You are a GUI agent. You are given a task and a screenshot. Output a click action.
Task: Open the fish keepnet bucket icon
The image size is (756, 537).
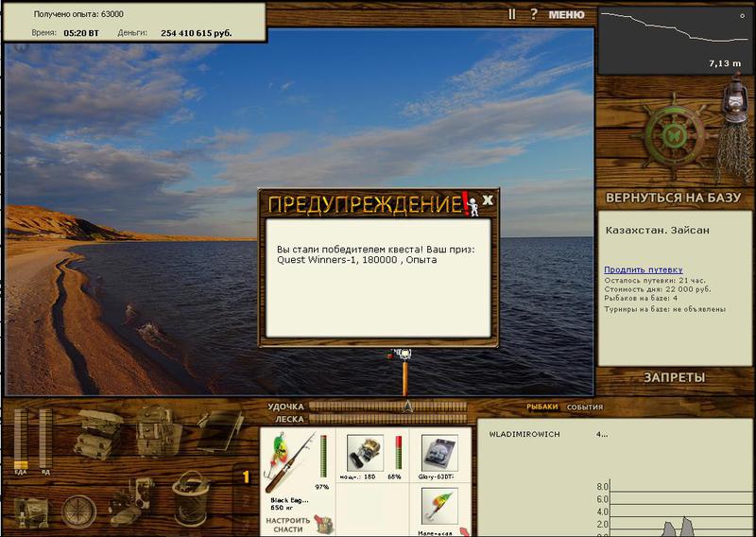point(191,499)
